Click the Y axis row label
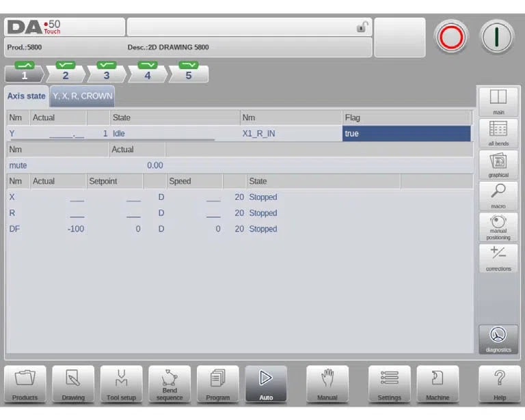 click(12, 133)
